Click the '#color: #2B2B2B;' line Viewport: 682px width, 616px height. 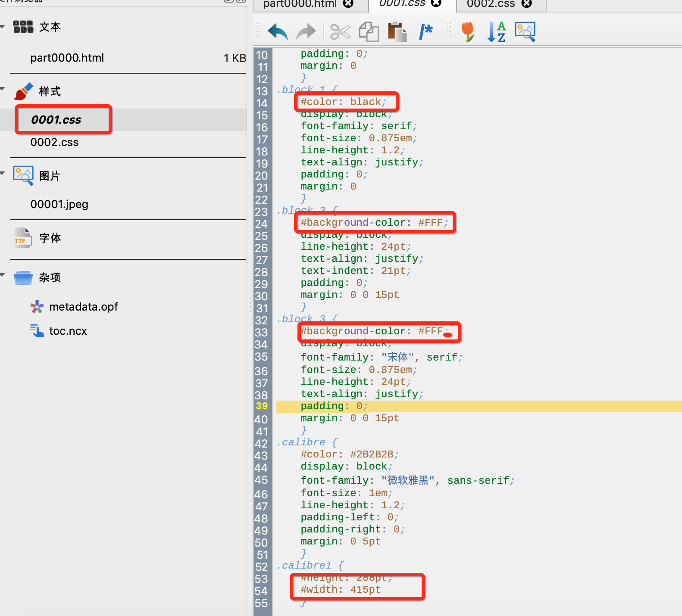tap(350, 454)
